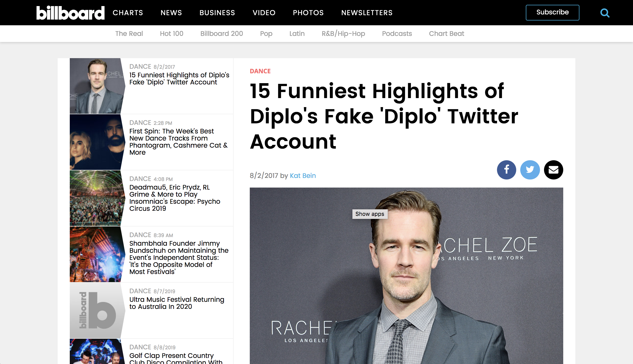This screenshot has height=364, width=633.
Task: Click colorful Shambhala stage thumbnail
Action: (97, 254)
